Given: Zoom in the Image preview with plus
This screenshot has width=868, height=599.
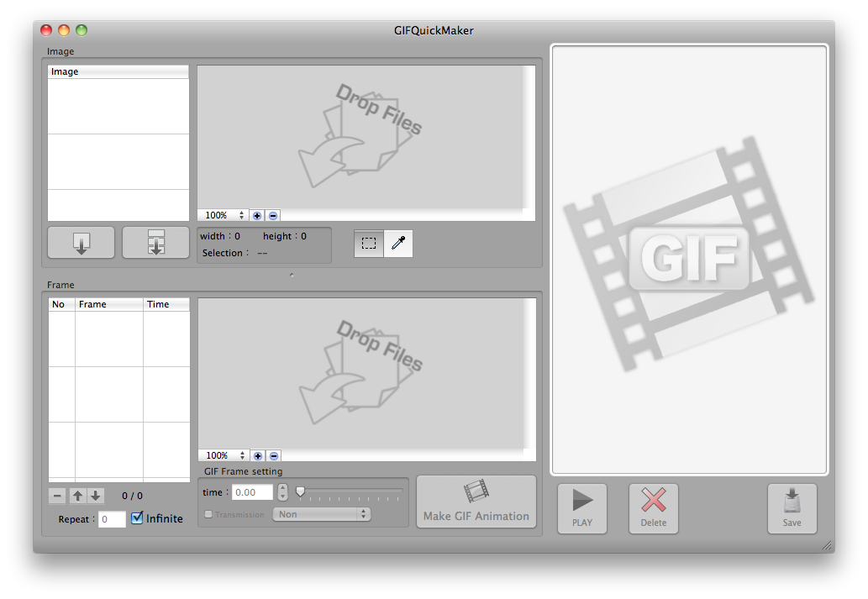Looking at the screenshot, I should click(257, 215).
